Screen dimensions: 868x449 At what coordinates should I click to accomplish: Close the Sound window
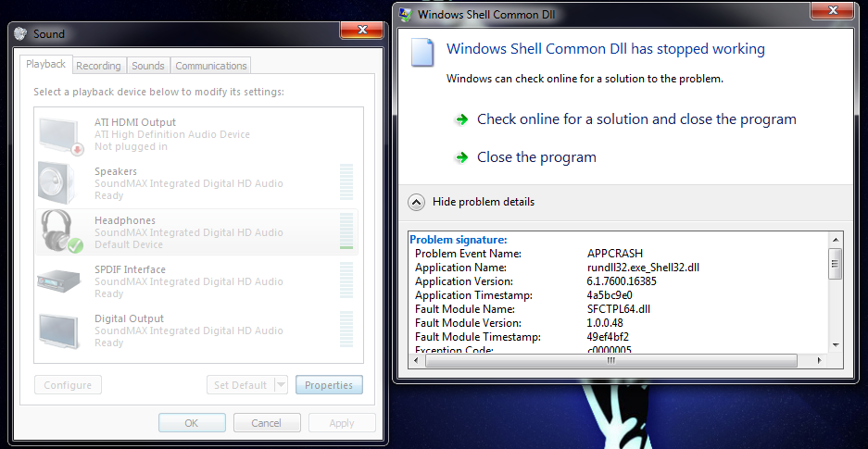(x=361, y=30)
